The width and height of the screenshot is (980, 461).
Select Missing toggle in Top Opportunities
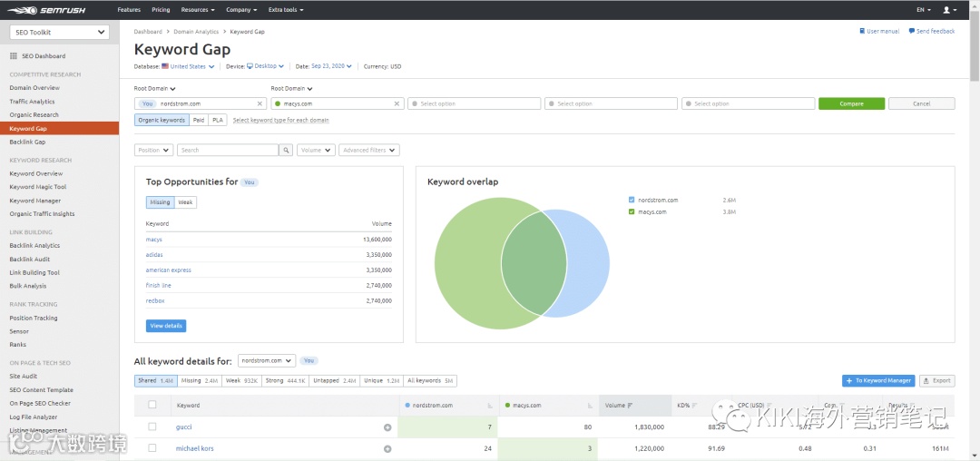tap(160, 202)
